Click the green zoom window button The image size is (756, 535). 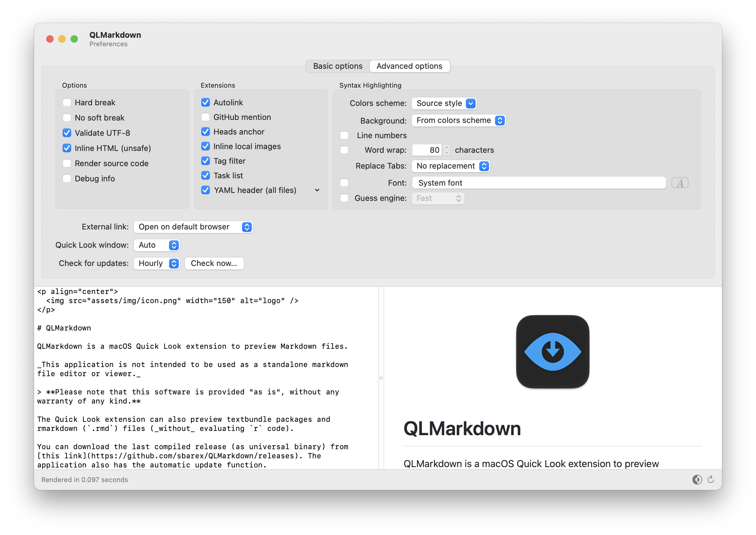pos(75,39)
